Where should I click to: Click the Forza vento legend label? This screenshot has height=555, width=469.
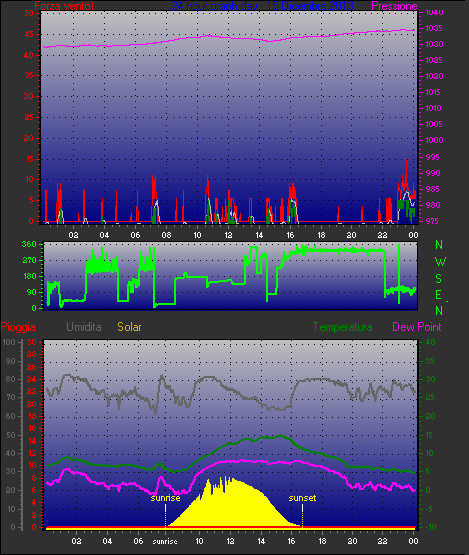(64, 6)
